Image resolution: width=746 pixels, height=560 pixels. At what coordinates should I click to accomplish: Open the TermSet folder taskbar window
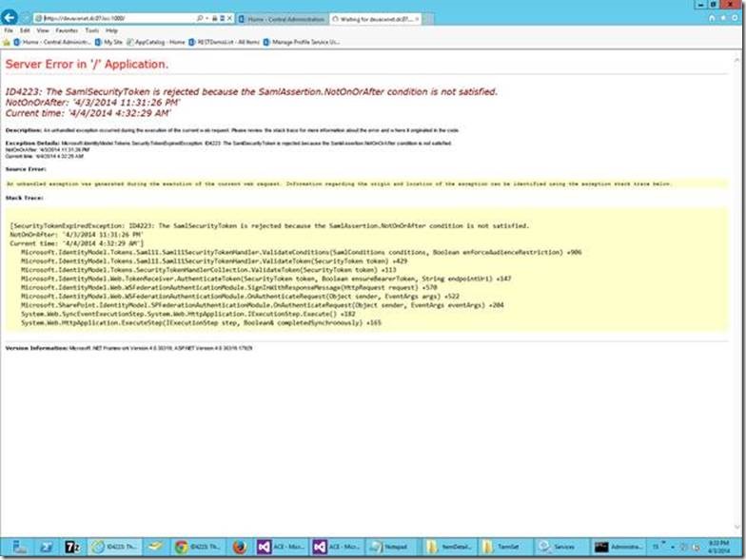pos(504,548)
